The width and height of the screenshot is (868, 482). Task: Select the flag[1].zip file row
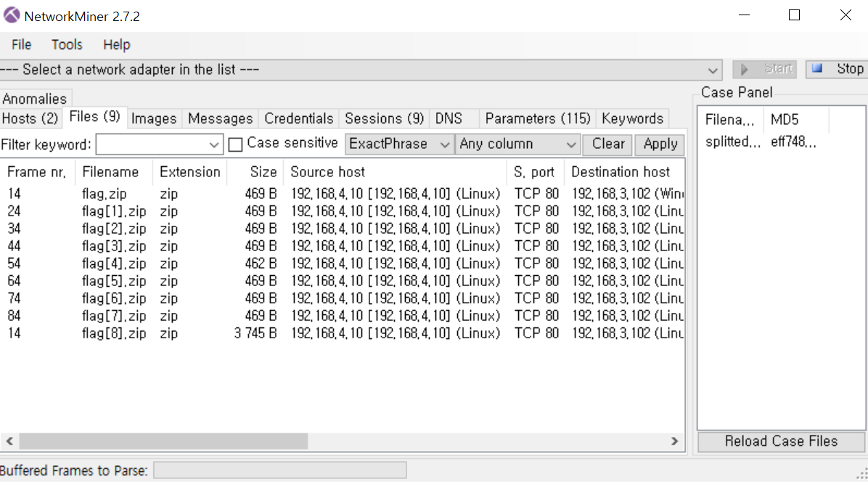(x=343, y=211)
